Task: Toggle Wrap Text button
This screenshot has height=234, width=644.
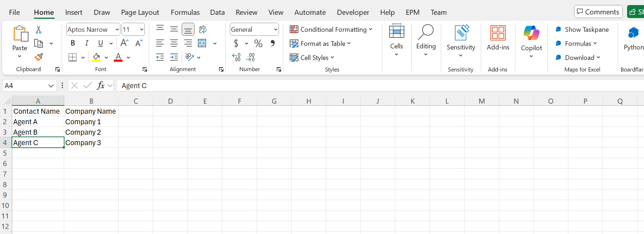Action: click(203, 29)
